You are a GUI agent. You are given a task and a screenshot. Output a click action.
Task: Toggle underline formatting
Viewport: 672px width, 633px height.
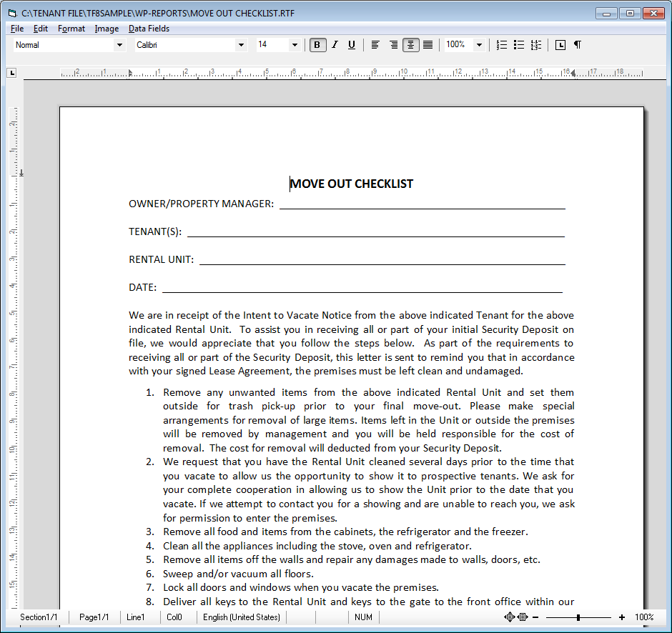351,45
